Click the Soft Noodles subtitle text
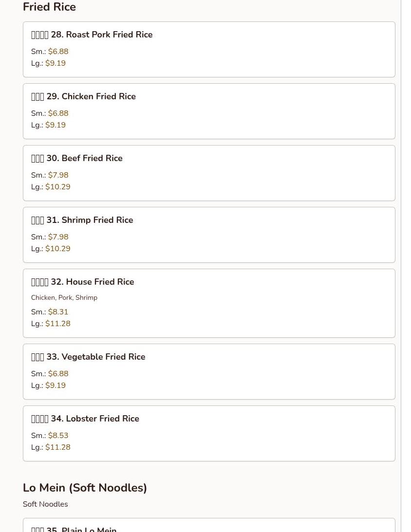 coord(45,504)
